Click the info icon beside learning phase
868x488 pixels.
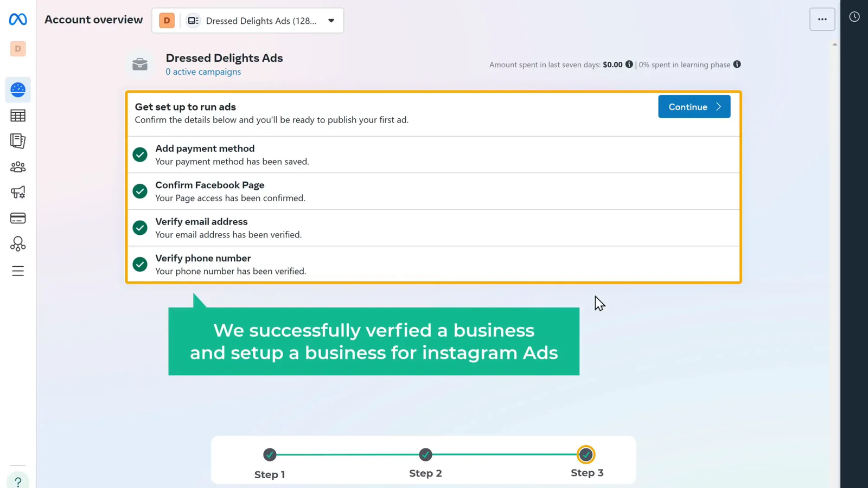[x=737, y=64]
